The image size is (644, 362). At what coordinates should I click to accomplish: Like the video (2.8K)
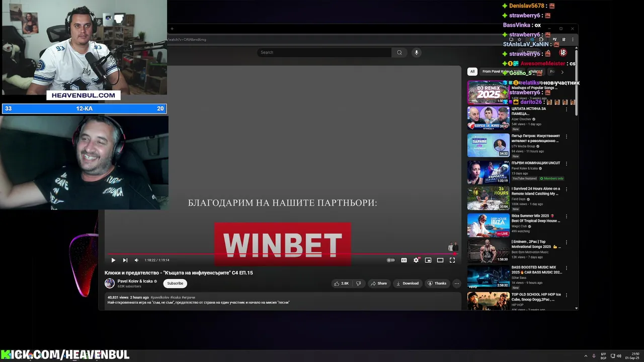pos(342,284)
